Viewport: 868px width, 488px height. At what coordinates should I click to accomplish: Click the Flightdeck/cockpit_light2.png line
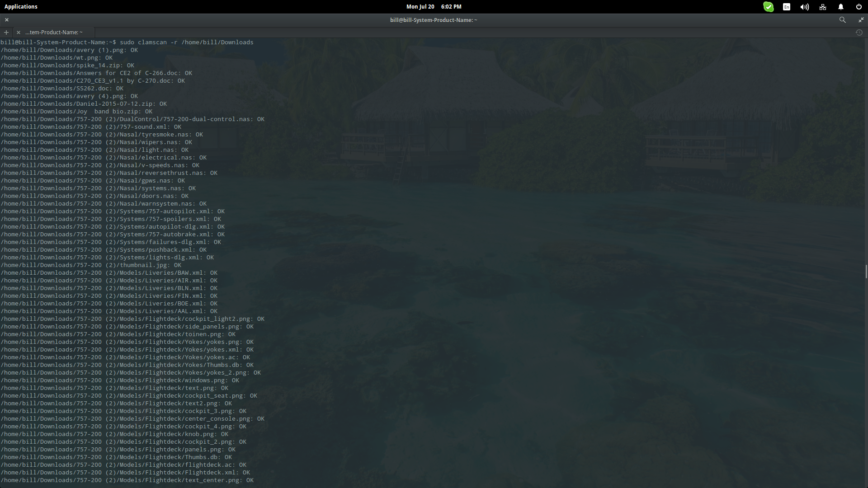point(132,319)
